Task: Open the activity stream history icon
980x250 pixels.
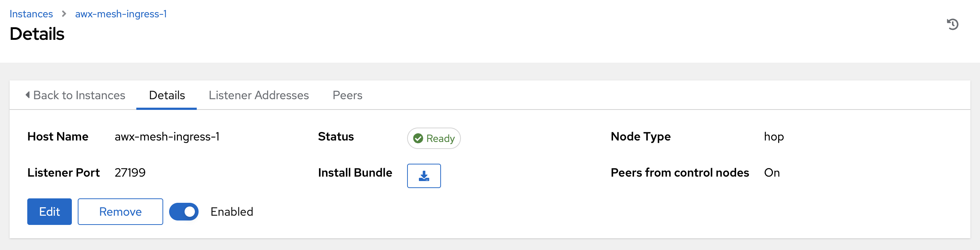Action: [x=952, y=24]
